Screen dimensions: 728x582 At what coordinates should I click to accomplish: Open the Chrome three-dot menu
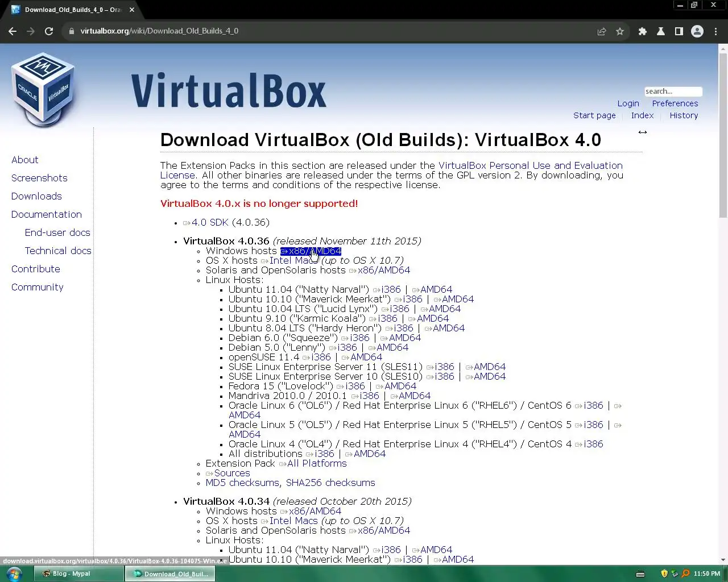(x=716, y=31)
